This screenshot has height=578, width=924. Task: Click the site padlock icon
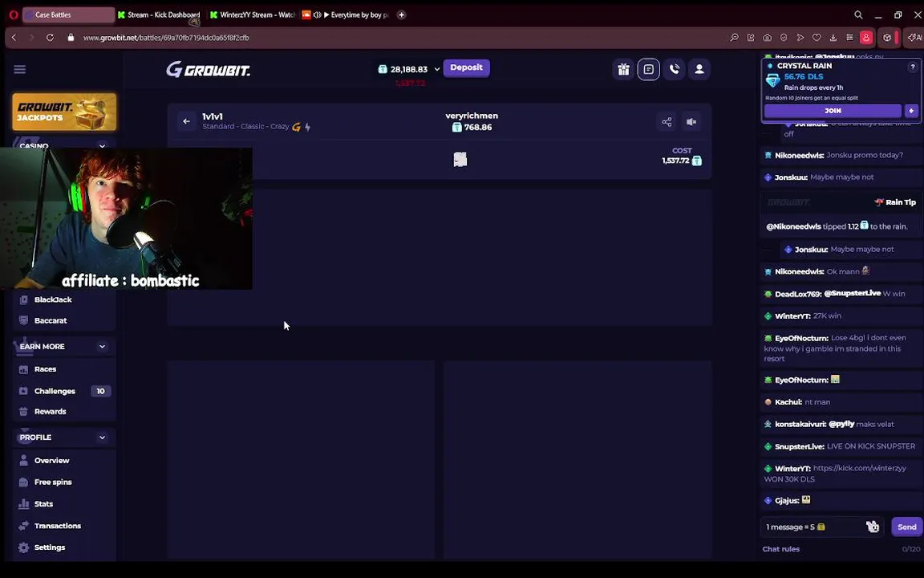(71, 37)
